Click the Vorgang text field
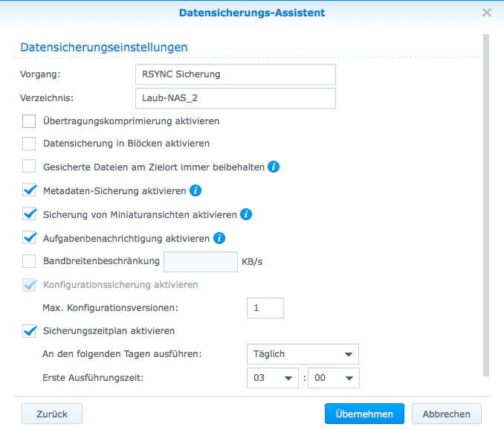 (x=236, y=74)
